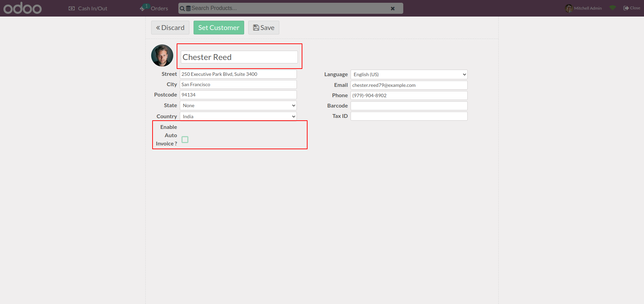Click the customer profile photo

[x=162, y=55]
